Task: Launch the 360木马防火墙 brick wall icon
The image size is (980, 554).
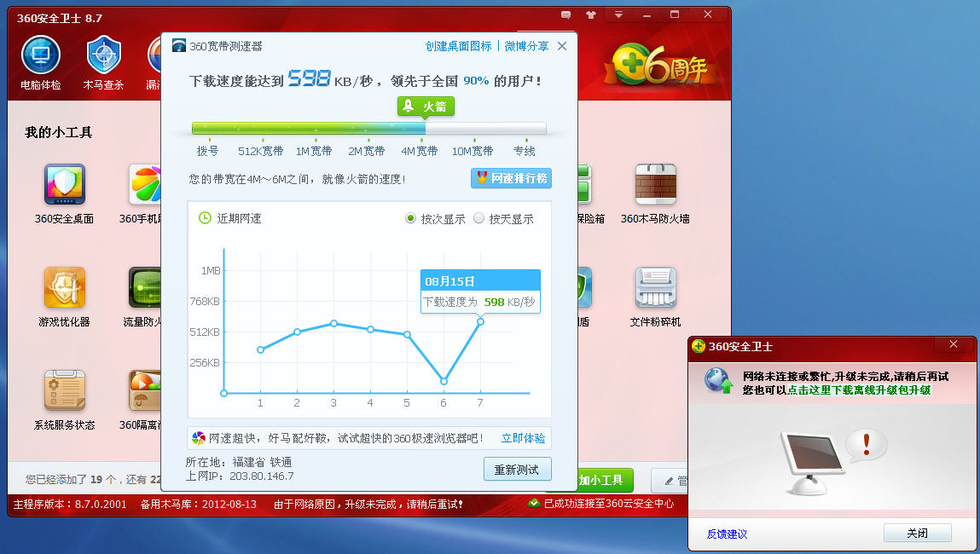Action: 656,184
